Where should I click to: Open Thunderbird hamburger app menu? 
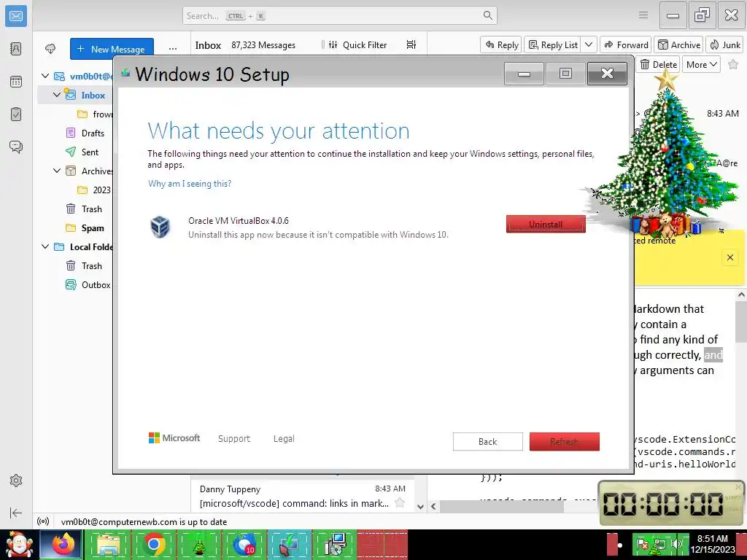[643, 15]
